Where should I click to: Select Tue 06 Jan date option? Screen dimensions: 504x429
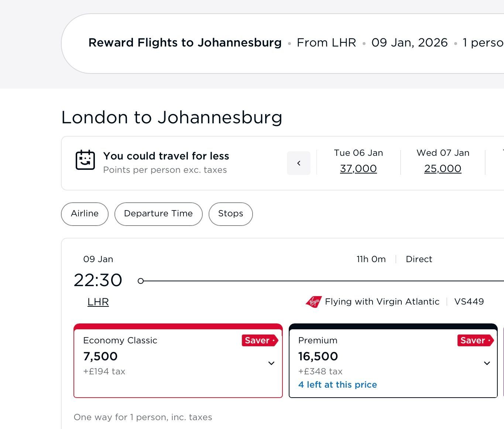click(x=358, y=153)
